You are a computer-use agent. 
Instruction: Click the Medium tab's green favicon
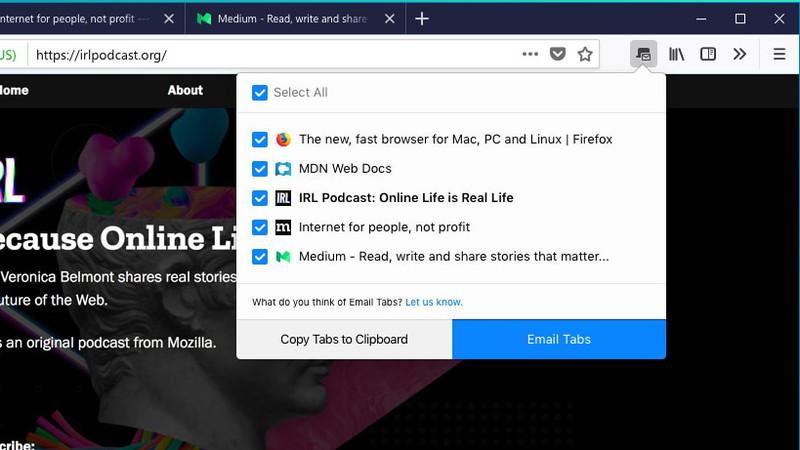[x=204, y=19]
